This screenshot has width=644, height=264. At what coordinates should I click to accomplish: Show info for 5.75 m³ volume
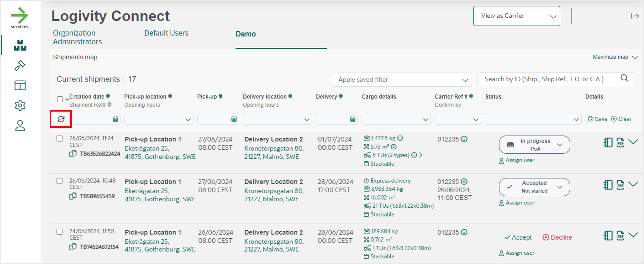(394, 147)
